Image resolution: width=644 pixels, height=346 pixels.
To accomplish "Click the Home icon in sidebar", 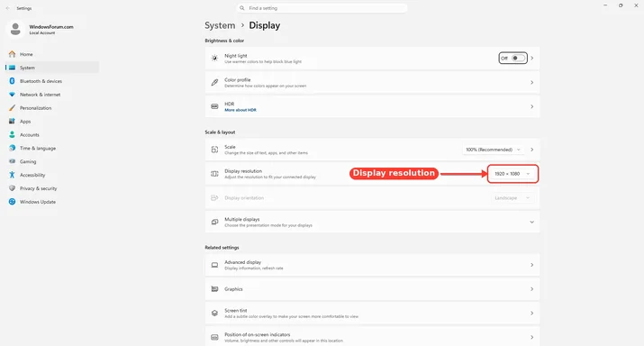I will tap(12, 54).
